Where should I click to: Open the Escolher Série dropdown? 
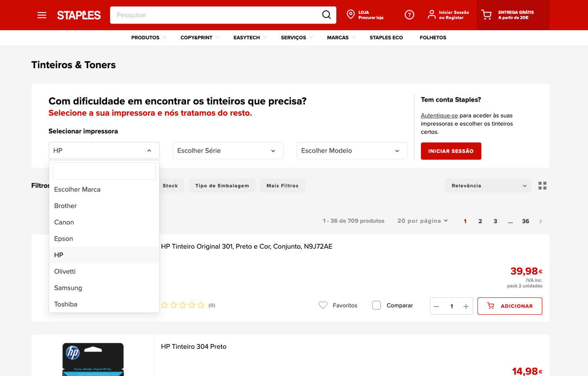point(228,150)
